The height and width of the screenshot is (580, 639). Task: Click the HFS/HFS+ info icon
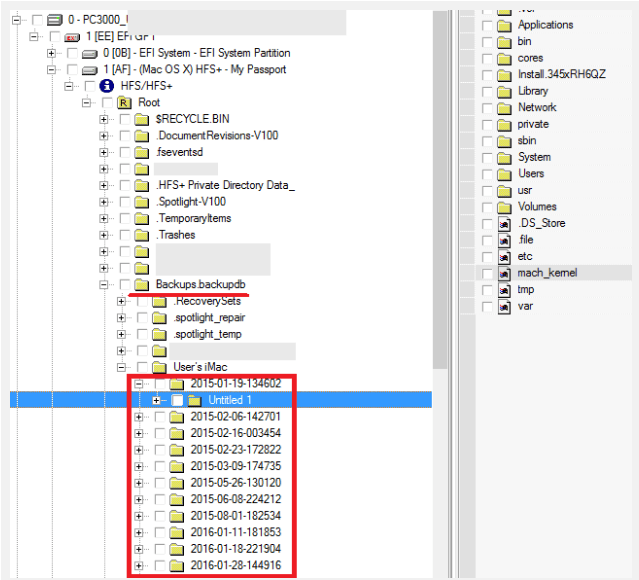106,86
